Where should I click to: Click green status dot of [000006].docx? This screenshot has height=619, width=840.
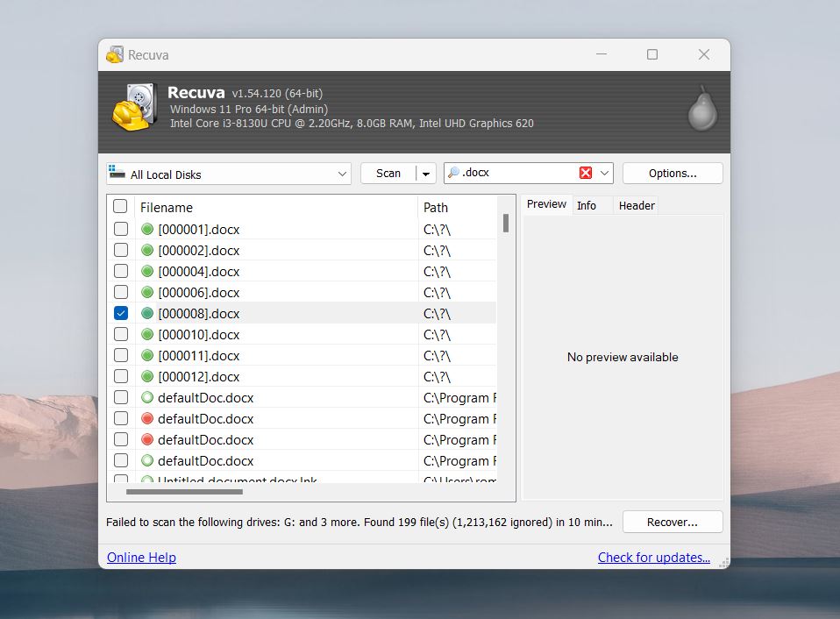pos(147,292)
